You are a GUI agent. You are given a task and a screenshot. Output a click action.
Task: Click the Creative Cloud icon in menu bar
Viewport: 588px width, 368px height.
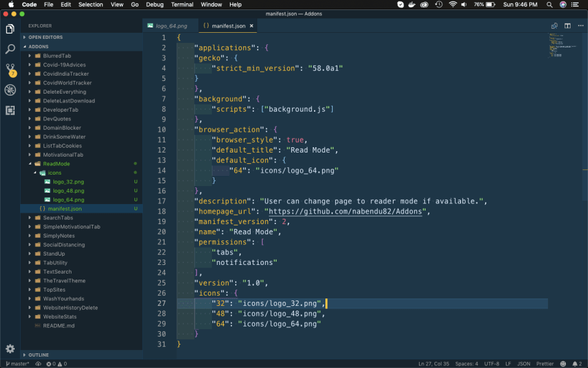point(424,5)
